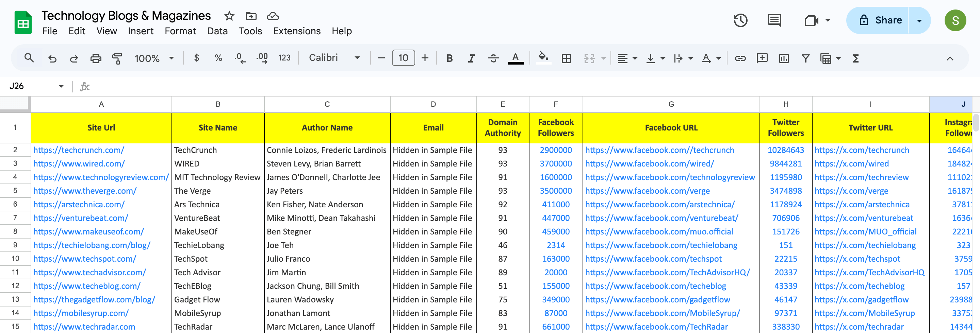Insert a link
The height and width of the screenshot is (333, 980).
pyautogui.click(x=740, y=58)
